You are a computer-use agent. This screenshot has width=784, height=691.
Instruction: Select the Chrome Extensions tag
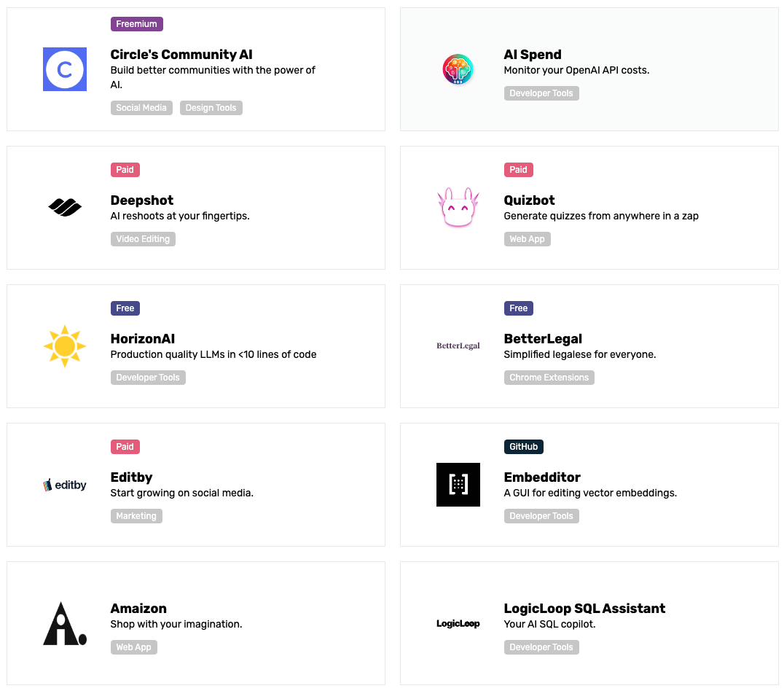[x=549, y=378]
